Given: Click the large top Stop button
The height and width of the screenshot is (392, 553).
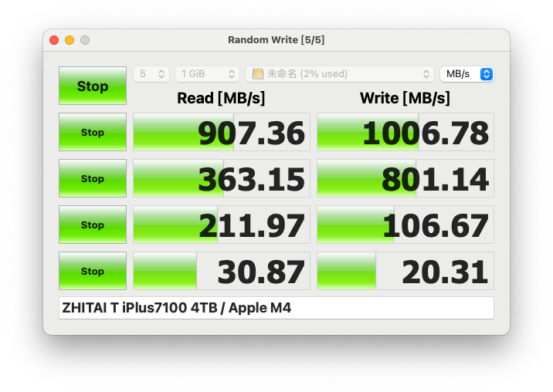Looking at the screenshot, I should (93, 86).
